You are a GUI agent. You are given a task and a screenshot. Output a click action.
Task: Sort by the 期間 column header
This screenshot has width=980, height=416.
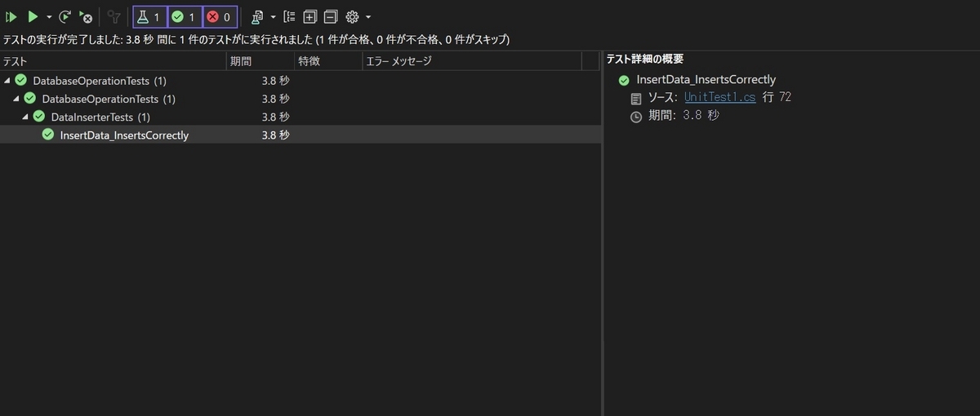click(261, 61)
